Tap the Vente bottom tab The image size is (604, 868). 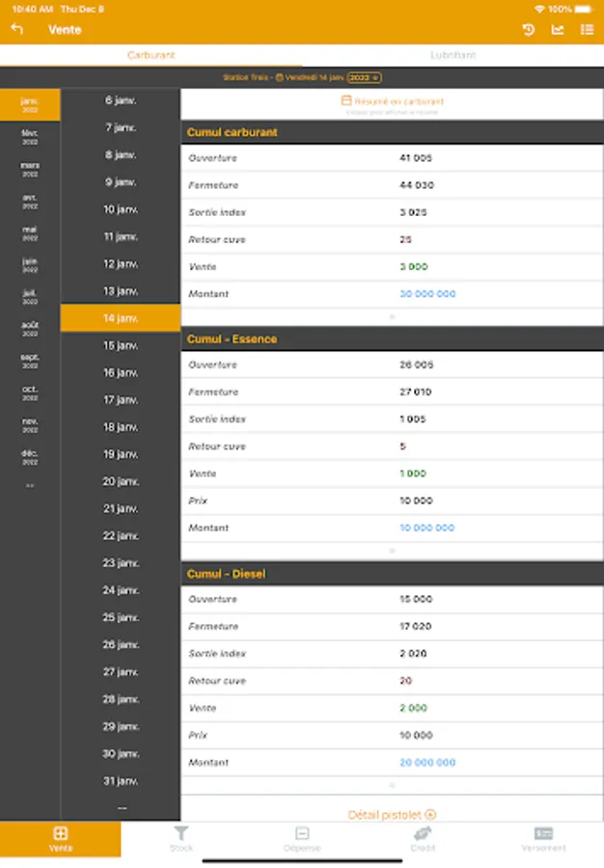pos(61,838)
